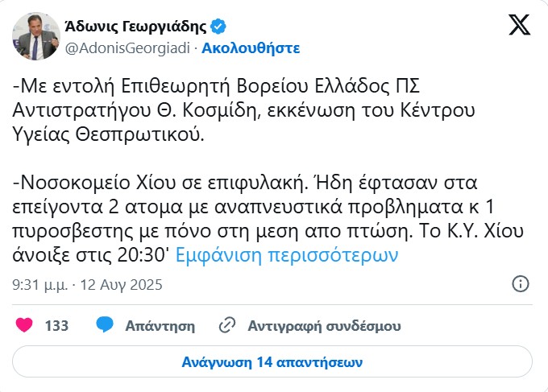This screenshot has height=392, width=548.
Task: Click the reply speech bubble icon
Action: pos(104,326)
